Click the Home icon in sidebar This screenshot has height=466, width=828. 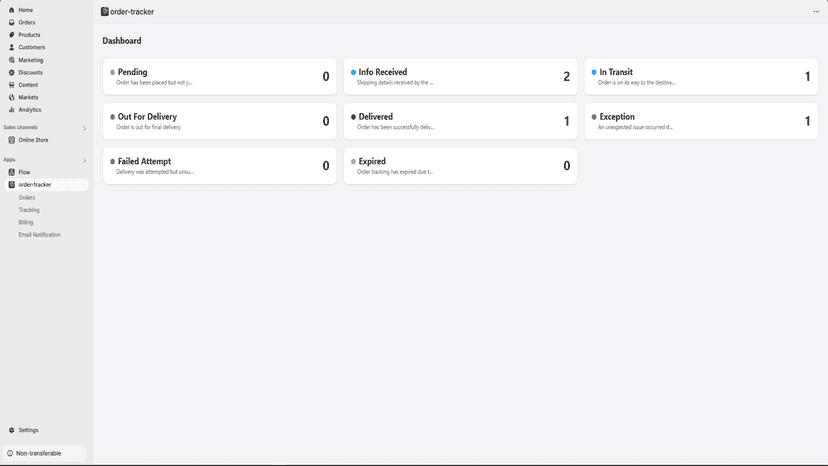click(12, 10)
